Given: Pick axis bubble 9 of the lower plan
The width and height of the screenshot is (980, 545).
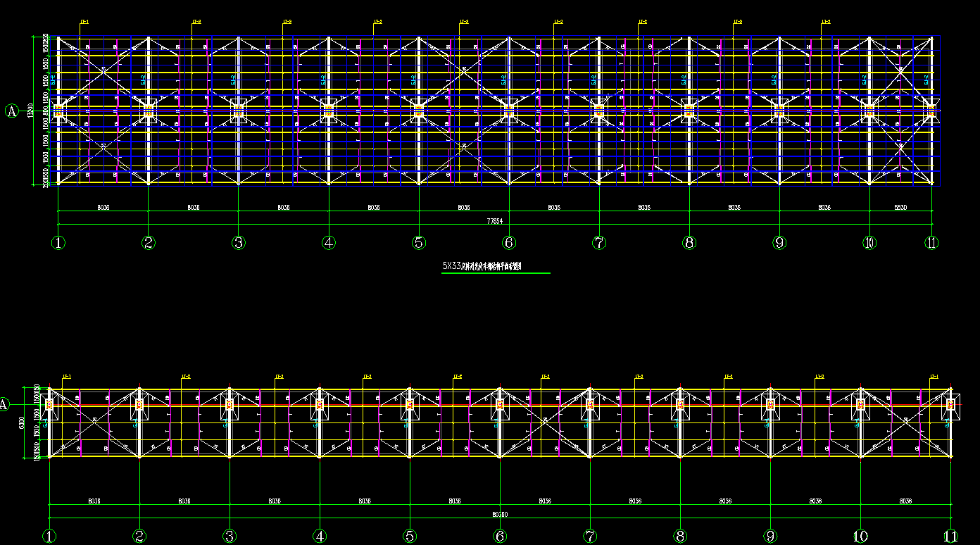Looking at the screenshot, I should pos(770,537).
